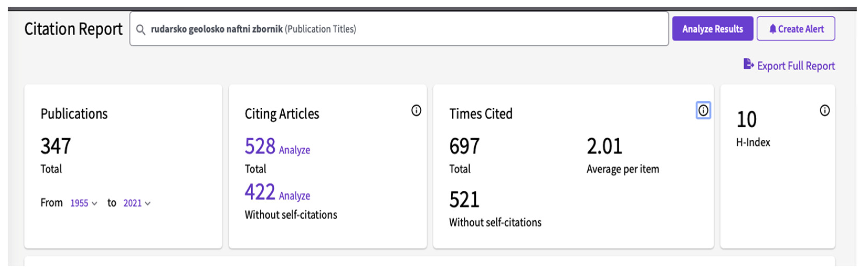Open the 528 total citing articles link
Screen dimensions: 868x275
[x=260, y=146]
